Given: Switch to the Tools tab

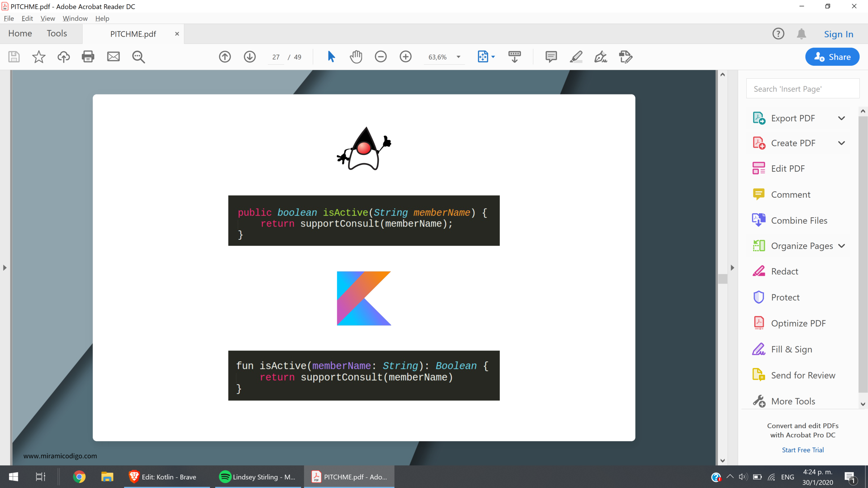Looking at the screenshot, I should pyautogui.click(x=57, y=33).
